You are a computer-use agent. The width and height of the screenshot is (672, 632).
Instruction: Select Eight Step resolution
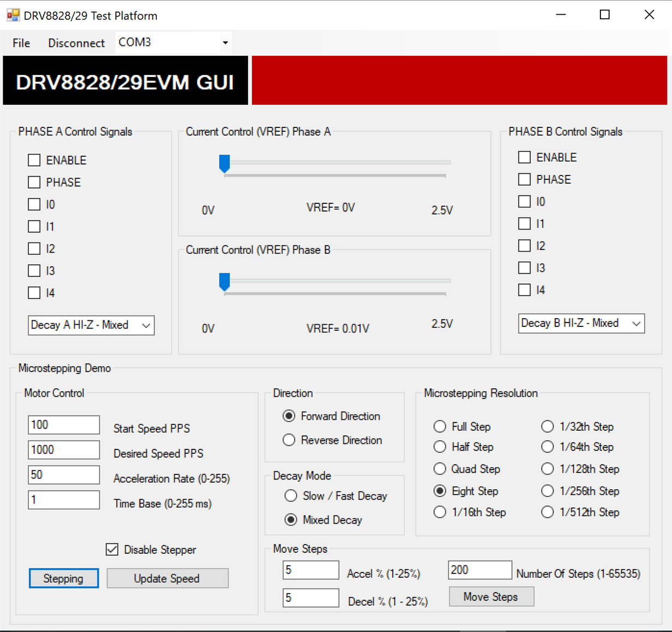(440, 491)
